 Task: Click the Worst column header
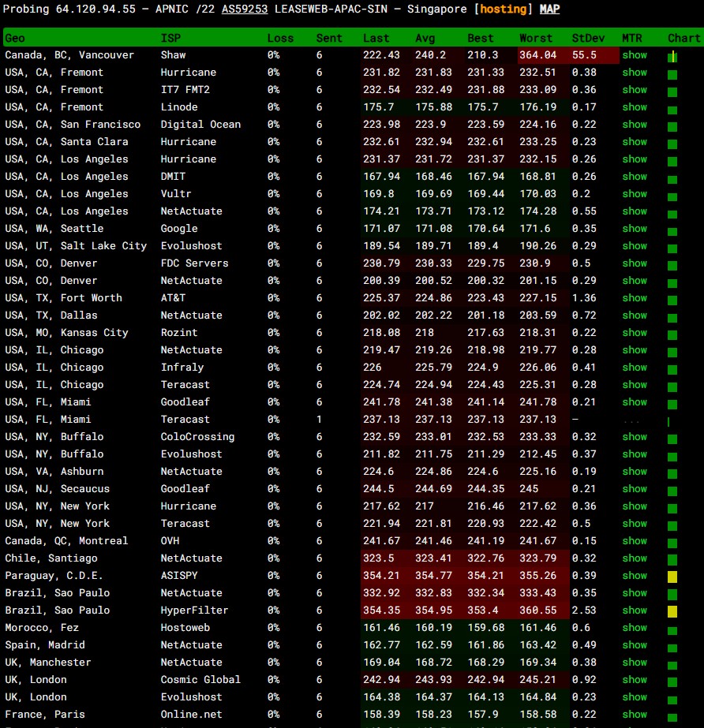536,38
